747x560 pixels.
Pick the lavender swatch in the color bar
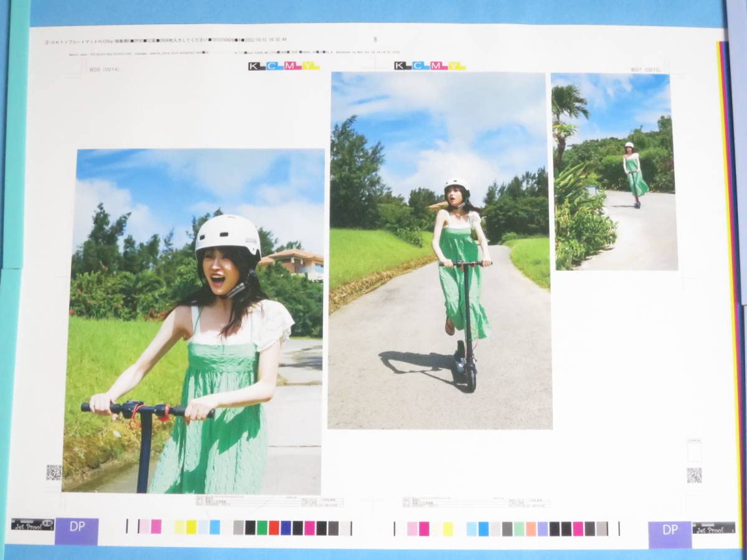[543, 528]
